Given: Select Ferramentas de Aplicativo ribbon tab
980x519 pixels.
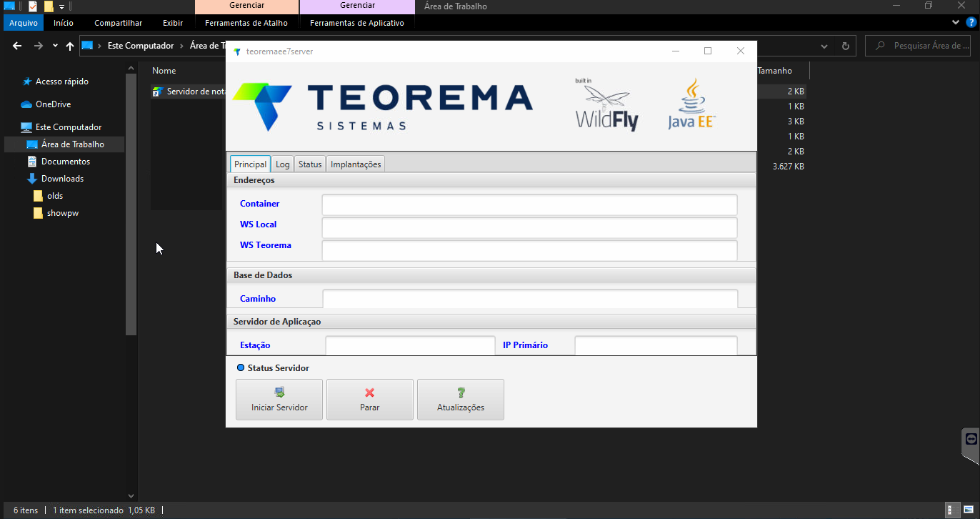Looking at the screenshot, I should [357, 23].
